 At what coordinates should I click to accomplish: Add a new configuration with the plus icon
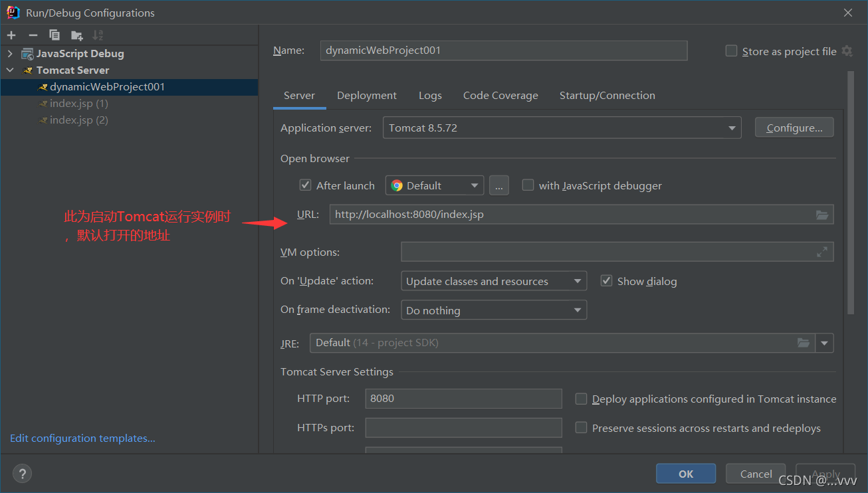tap(11, 35)
